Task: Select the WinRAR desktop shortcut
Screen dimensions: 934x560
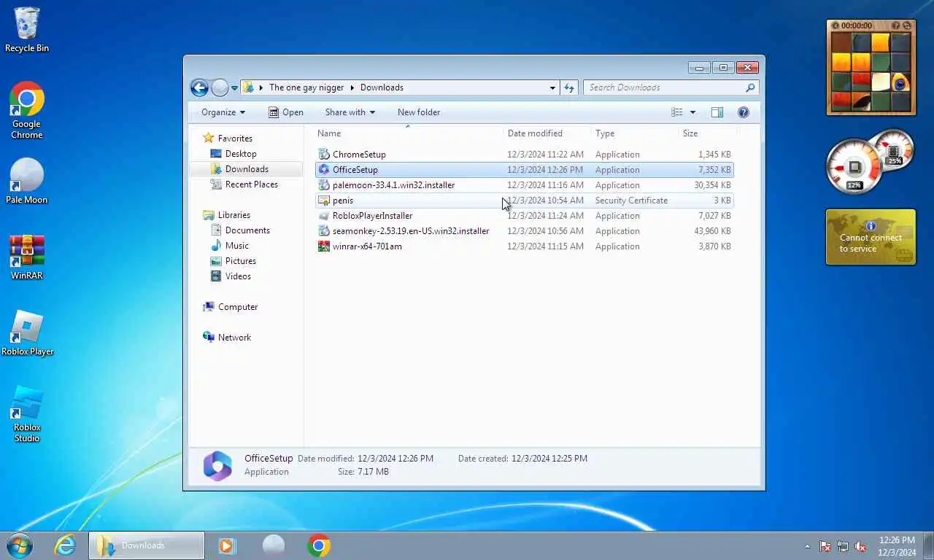Action: click(27, 257)
